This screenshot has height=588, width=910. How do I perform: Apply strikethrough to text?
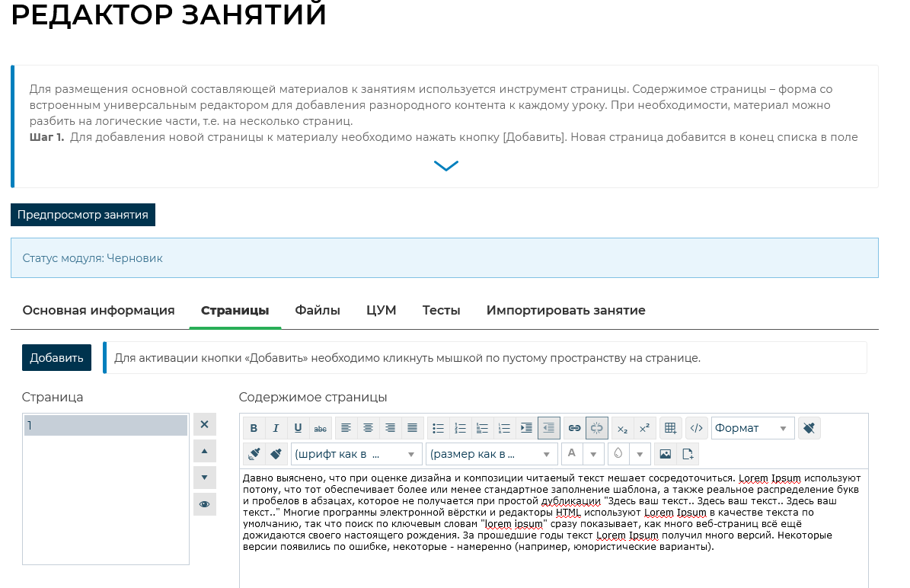(321, 428)
